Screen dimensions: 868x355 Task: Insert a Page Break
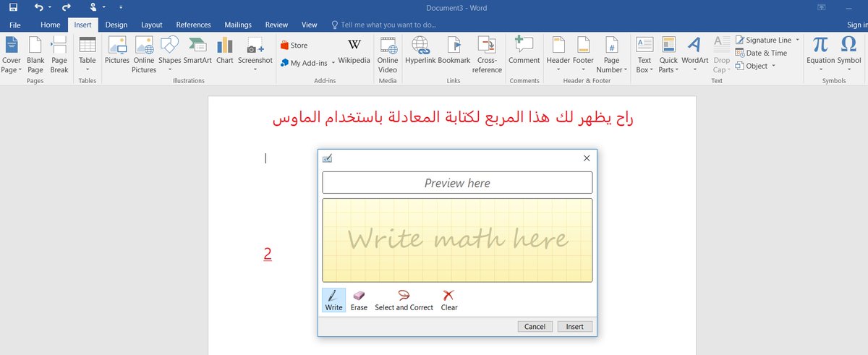[x=59, y=54]
